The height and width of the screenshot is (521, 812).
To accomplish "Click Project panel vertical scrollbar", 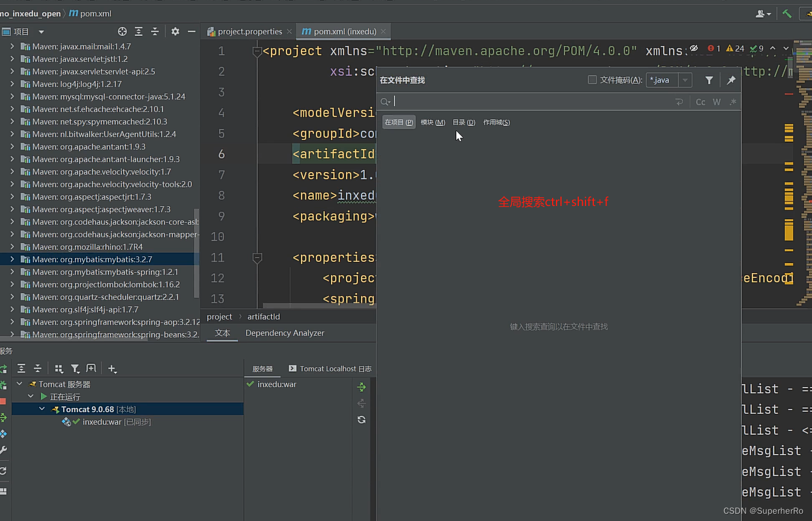I will (196, 253).
